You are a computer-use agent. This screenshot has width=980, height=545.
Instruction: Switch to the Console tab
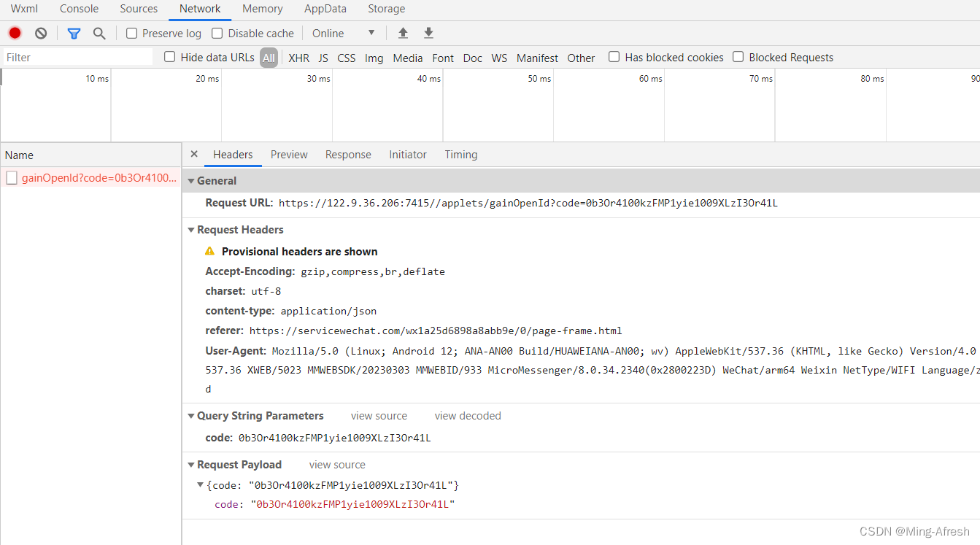point(79,9)
